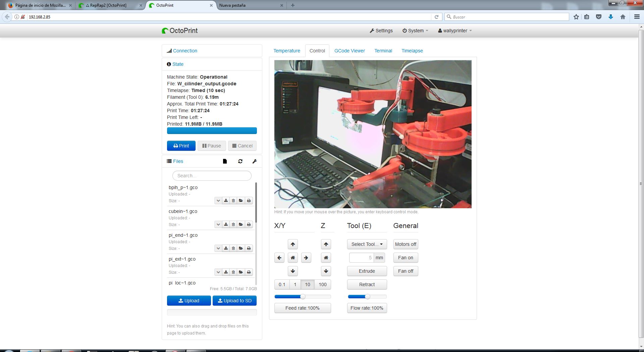Open file list settings wrench icon

(255, 161)
